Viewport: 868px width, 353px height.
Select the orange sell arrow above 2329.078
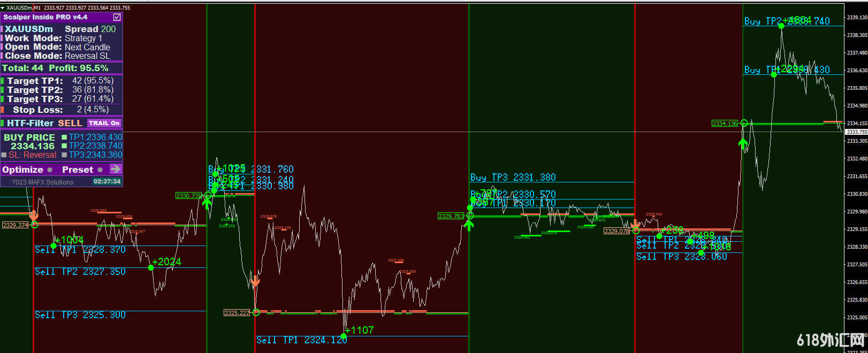coord(635,225)
